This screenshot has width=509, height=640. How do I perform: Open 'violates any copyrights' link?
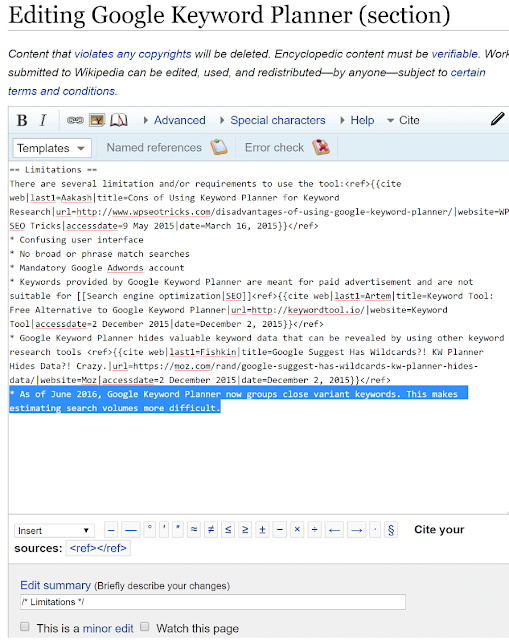pos(133,54)
